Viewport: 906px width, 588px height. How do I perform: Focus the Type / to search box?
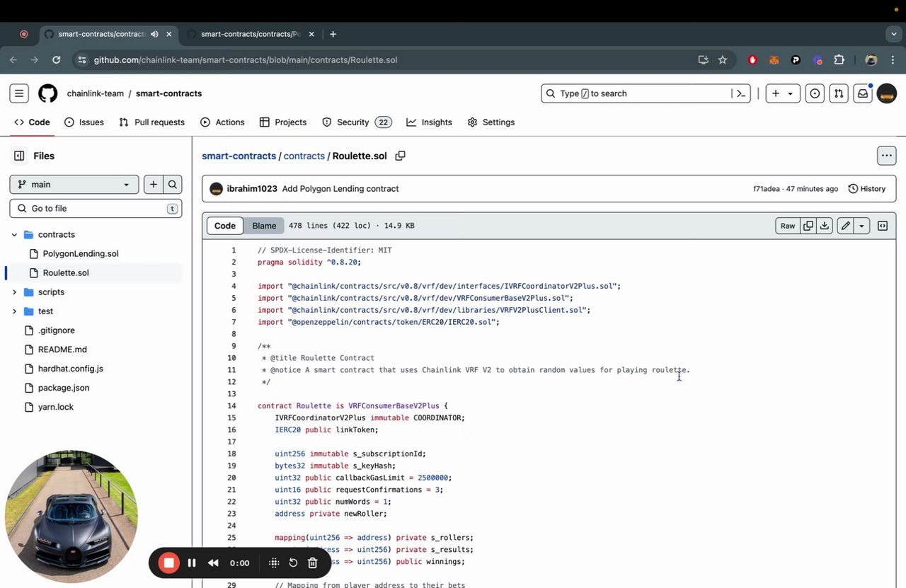point(636,93)
